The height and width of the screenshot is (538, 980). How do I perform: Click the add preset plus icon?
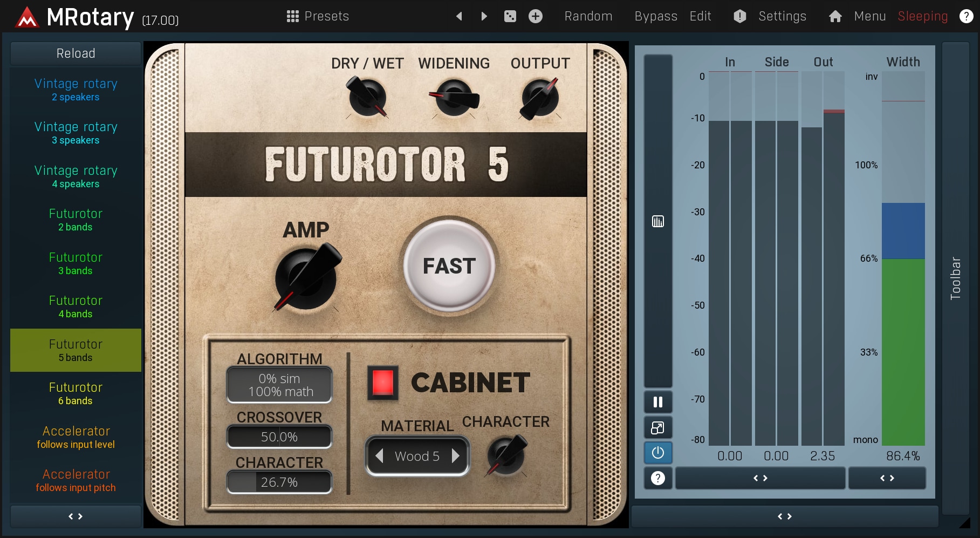click(535, 16)
